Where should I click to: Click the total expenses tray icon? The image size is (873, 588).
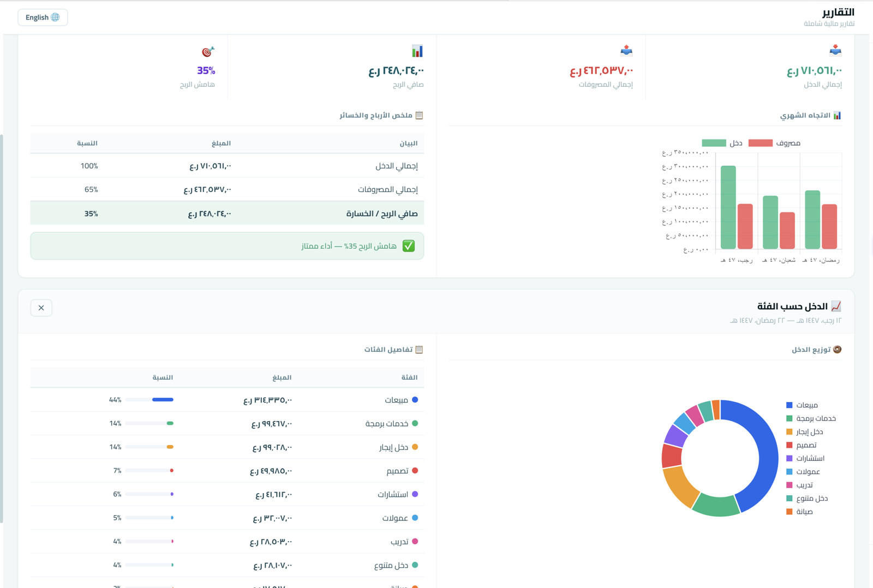coord(626,51)
